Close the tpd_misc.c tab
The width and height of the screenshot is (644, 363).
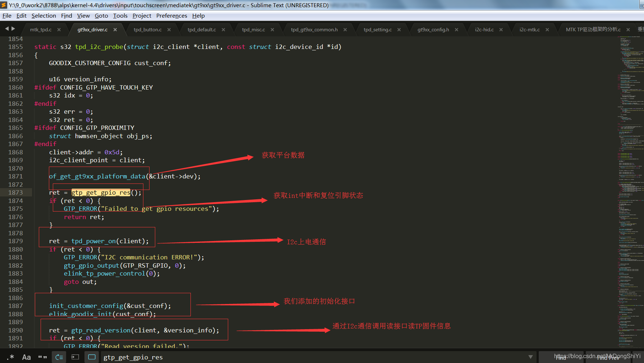click(x=272, y=30)
